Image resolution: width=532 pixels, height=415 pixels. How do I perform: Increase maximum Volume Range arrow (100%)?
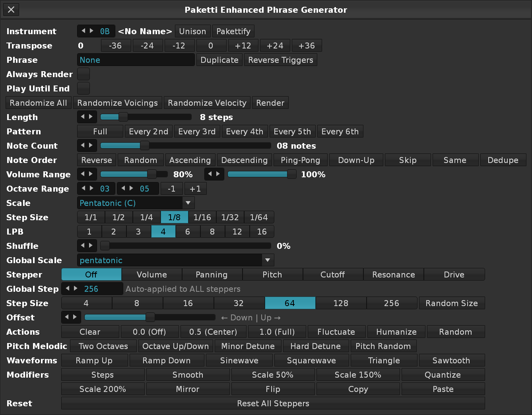pos(218,174)
